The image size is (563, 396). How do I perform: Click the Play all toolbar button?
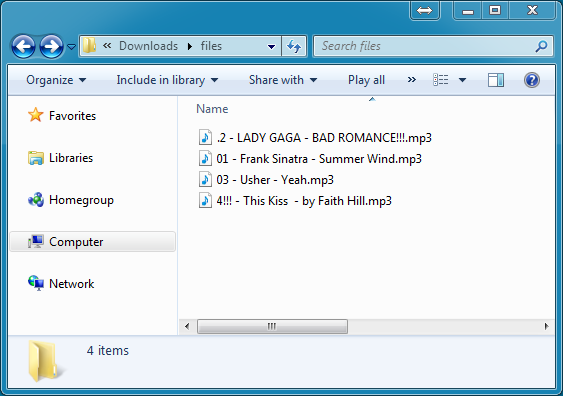click(366, 80)
